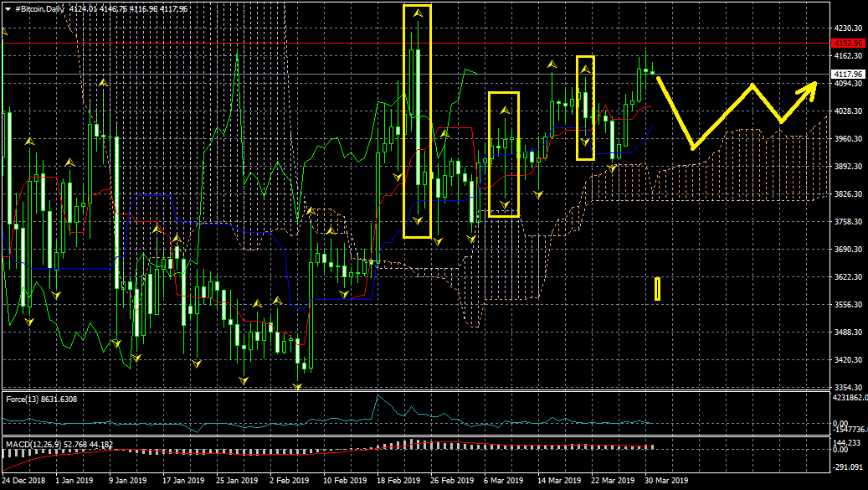Screen dimensions: 868x490
Task: Click the 30 Mar 2019 date on time axis
Action: coord(667,481)
